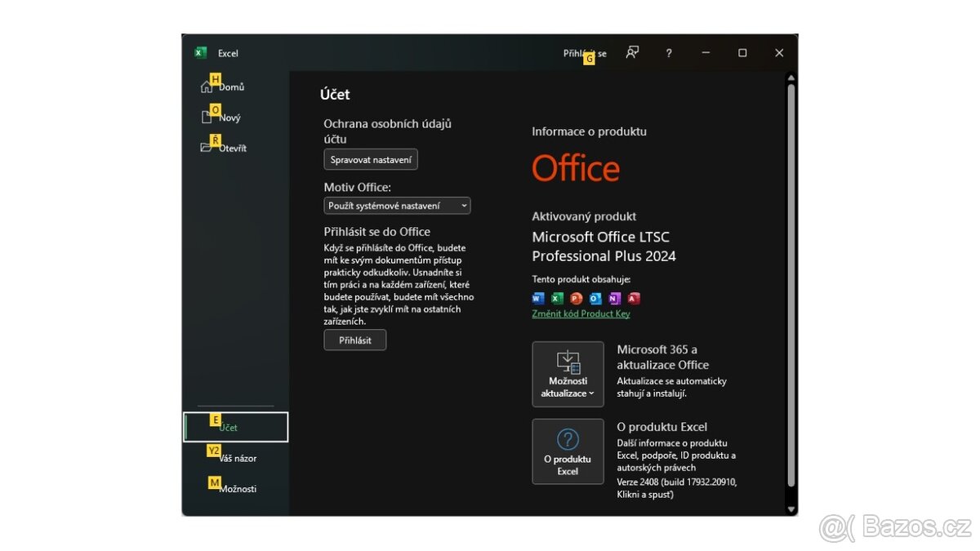The height and width of the screenshot is (551, 980).
Task: Maximize the Excel window
Action: [742, 53]
